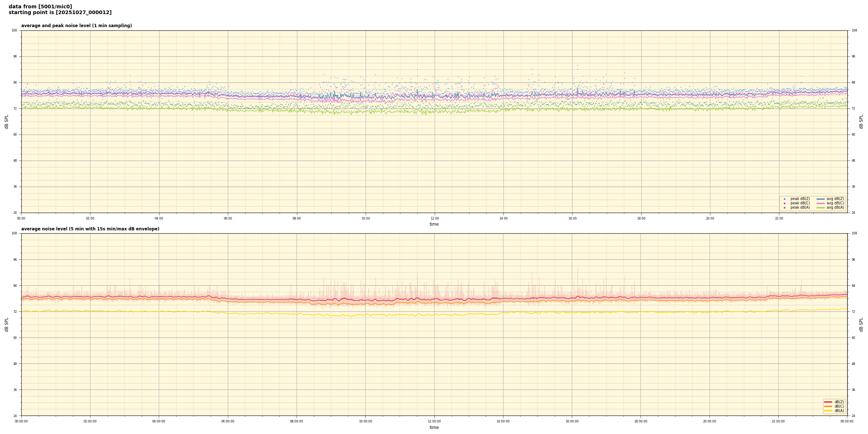Viewport: 868px width, 434px height.
Task: Click the 06:00 tick label on upper chart
Action: point(228,218)
